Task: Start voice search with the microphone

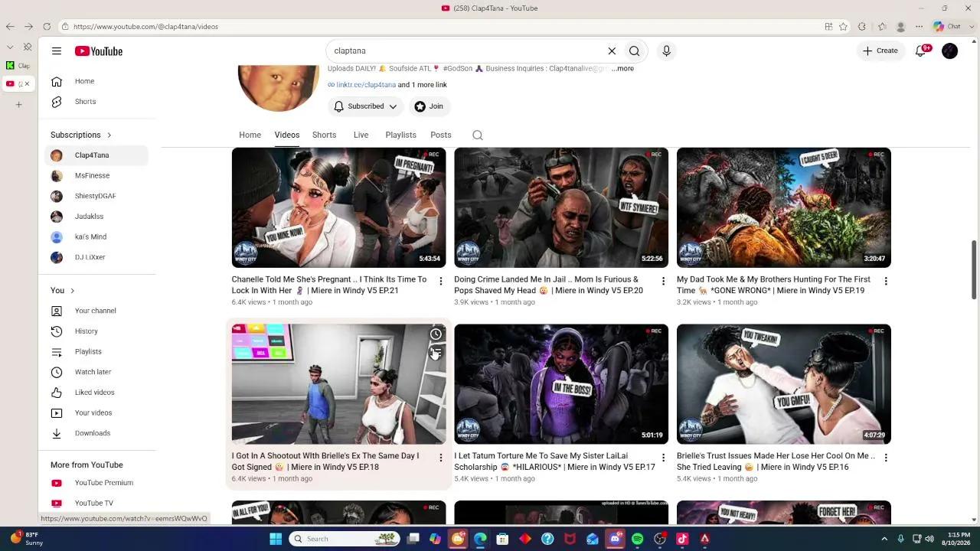Action: click(666, 51)
